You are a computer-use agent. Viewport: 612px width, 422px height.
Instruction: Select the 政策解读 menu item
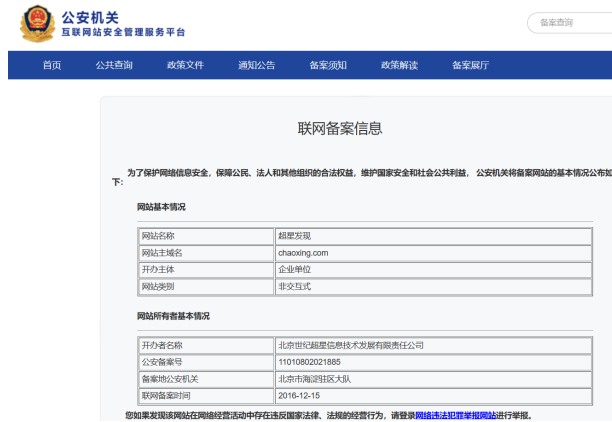pos(399,66)
